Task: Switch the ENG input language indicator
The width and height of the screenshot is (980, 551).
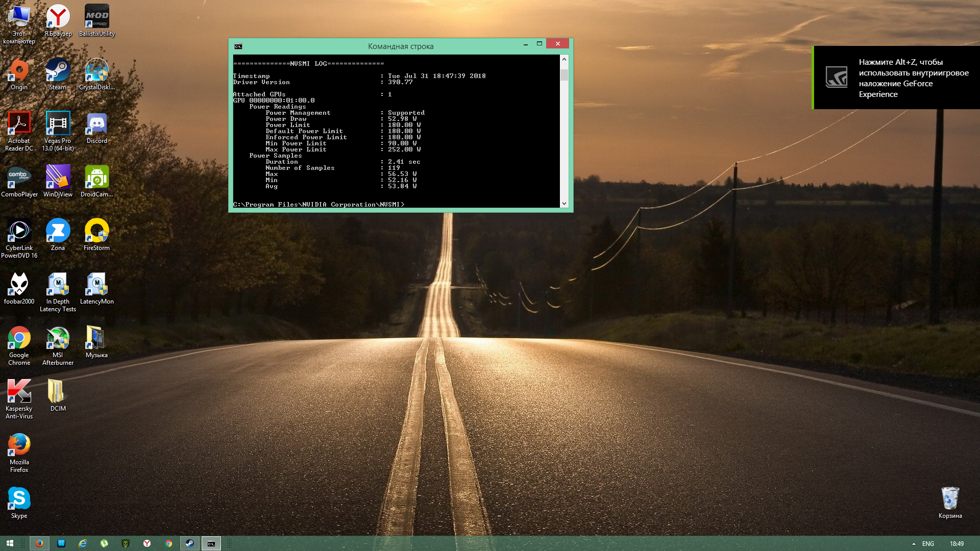Action: tap(928, 544)
